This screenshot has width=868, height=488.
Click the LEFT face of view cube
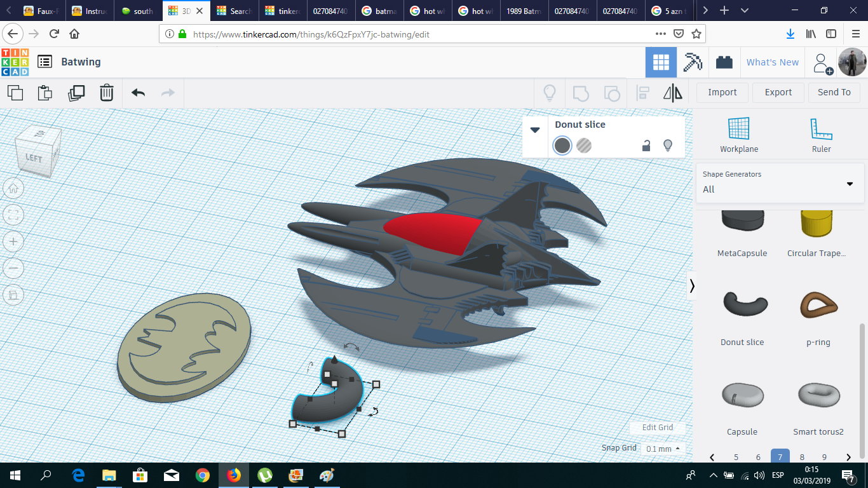[34, 158]
